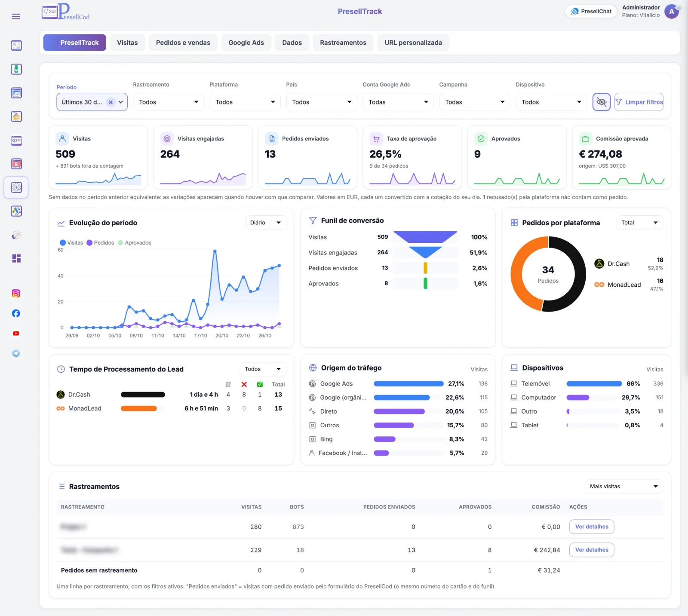This screenshot has width=688, height=616.
Task: Open the Conta Google Ads dropdown
Action: pyautogui.click(x=398, y=102)
